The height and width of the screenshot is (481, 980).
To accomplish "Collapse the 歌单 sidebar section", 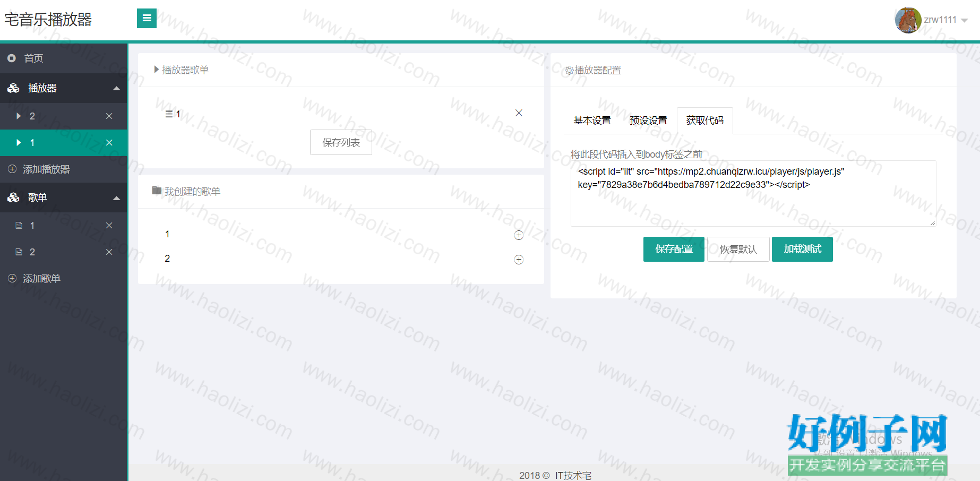I will [64, 197].
